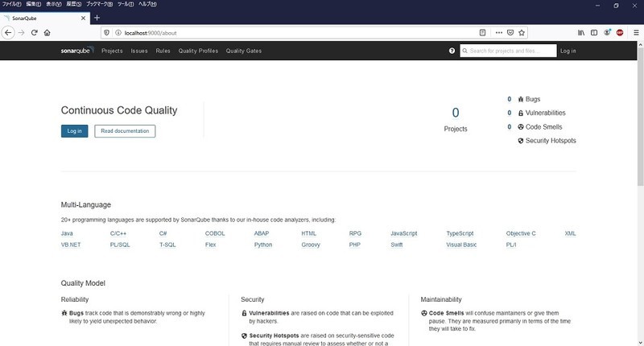Image resolution: width=644 pixels, height=346 pixels.
Task: Toggle reader view icon in address bar
Action: point(482,33)
